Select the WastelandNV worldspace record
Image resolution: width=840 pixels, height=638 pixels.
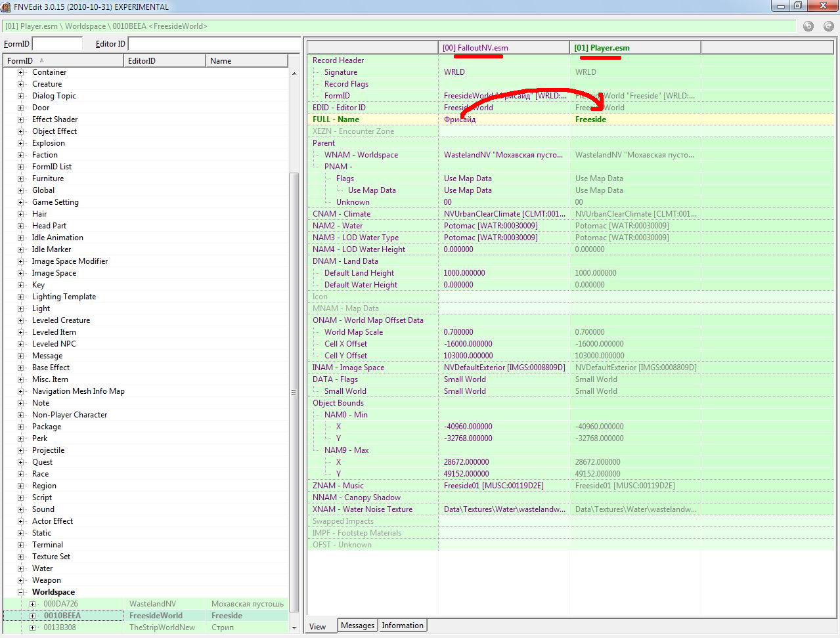(x=152, y=604)
